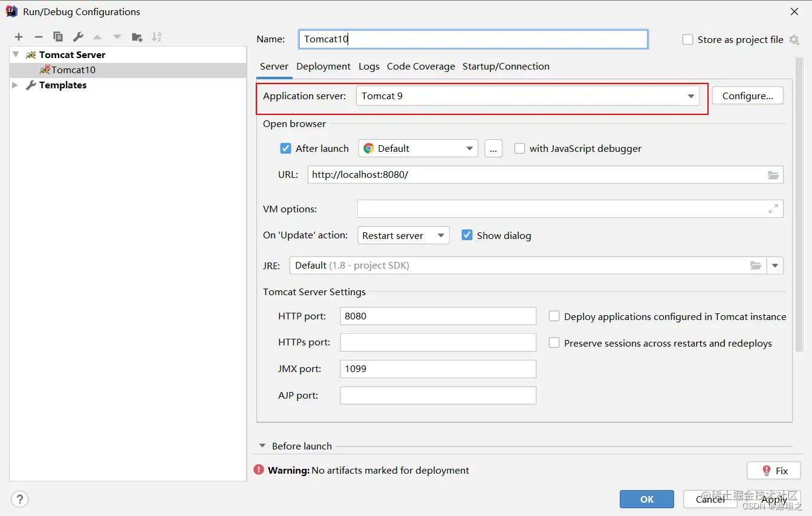This screenshot has height=516, width=812.
Task: Click the Tomcat Server cat icon
Action: tap(31, 54)
